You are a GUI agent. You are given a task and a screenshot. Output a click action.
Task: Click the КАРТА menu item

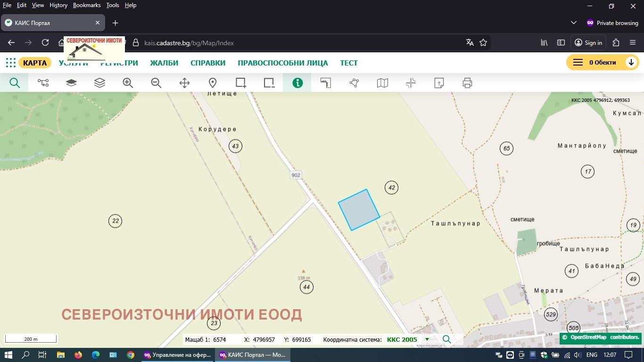35,62
